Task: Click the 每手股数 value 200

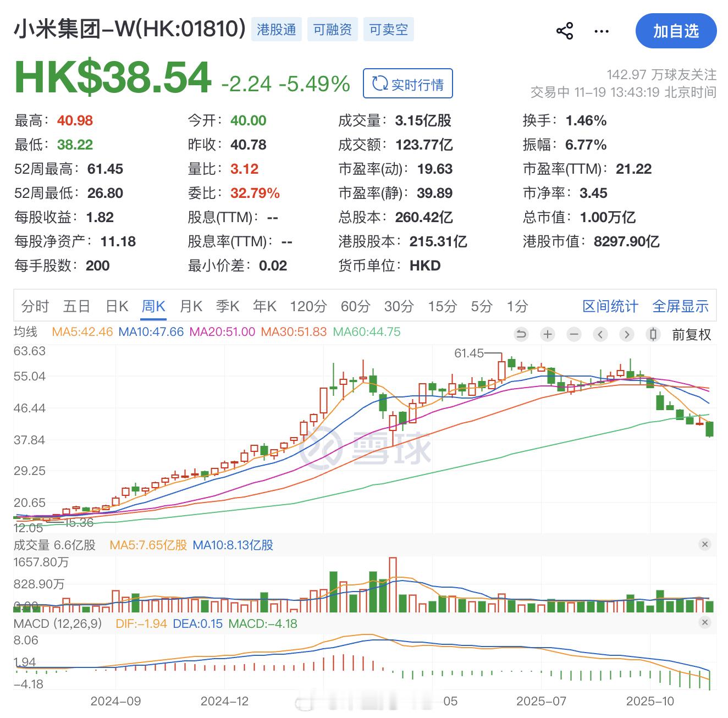Action: pyautogui.click(x=98, y=266)
